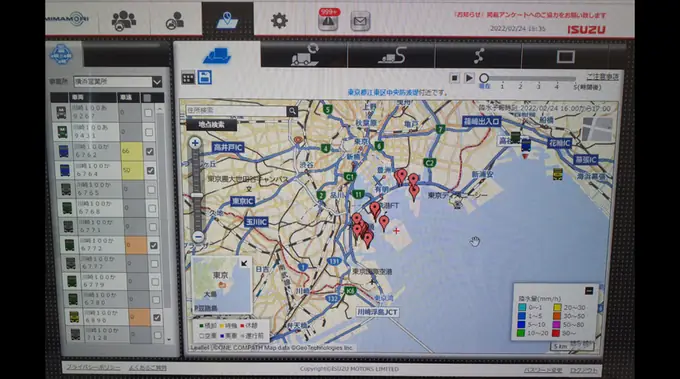Click the grid view icon above the map

point(188,78)
